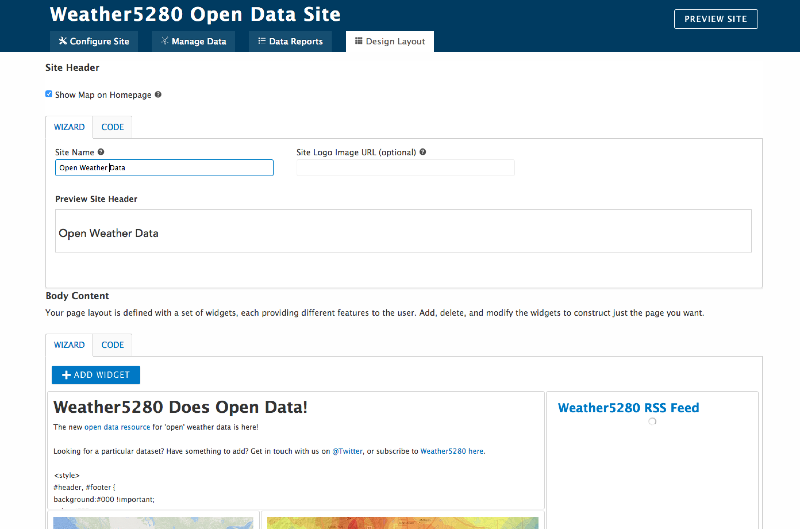Click help icon beside Show Map on Homepage
This screenshot has height=529, width=800.
pyautogui.click(x=158, y=94)
